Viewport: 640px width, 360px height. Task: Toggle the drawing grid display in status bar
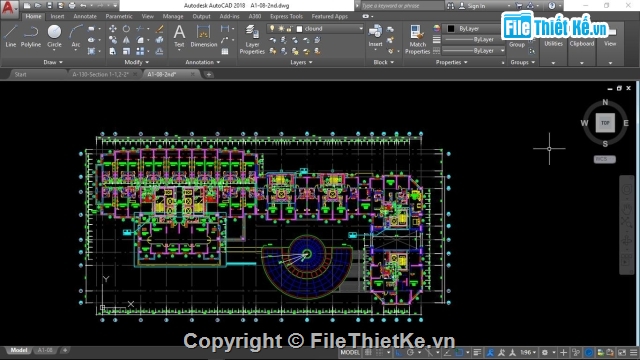point(368,352)
